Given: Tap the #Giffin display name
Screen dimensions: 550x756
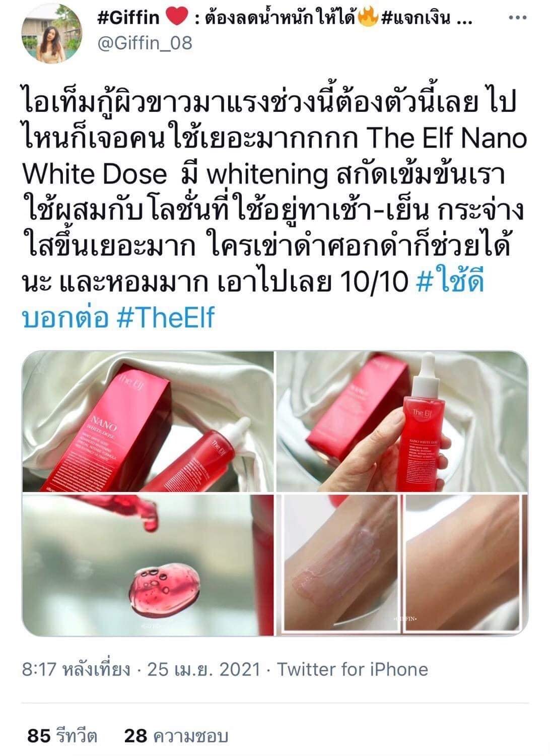Looking at the screenshot, I should click(x=127, y=19).
